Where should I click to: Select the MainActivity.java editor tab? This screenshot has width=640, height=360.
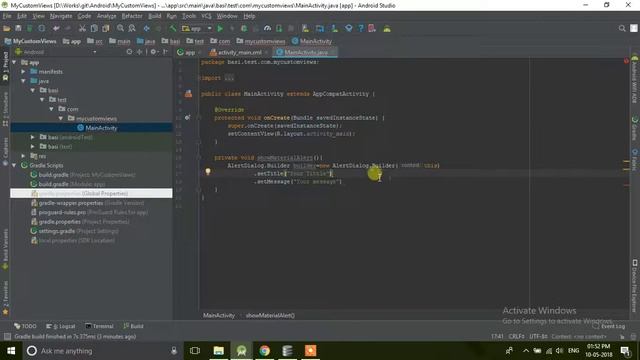304,52
